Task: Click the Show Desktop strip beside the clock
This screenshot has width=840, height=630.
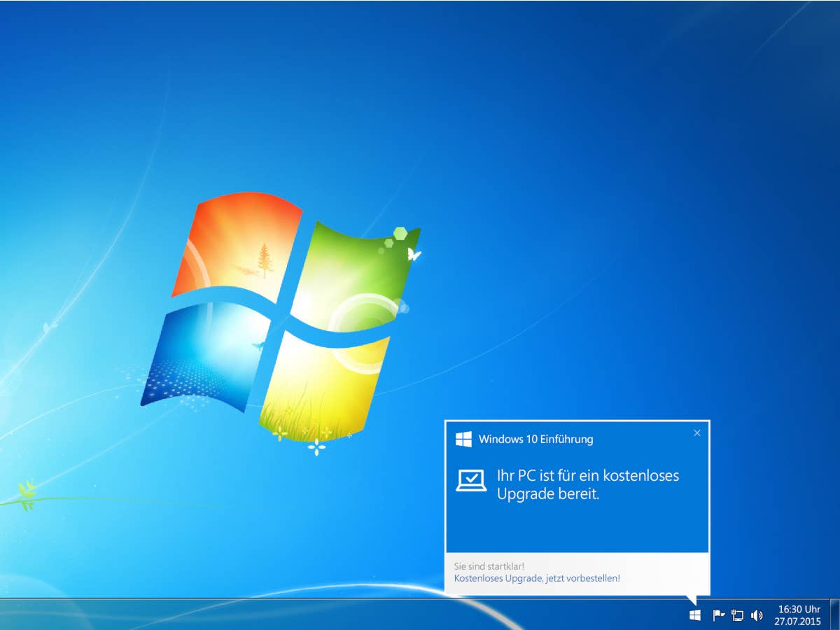Action: click(834, 615)
